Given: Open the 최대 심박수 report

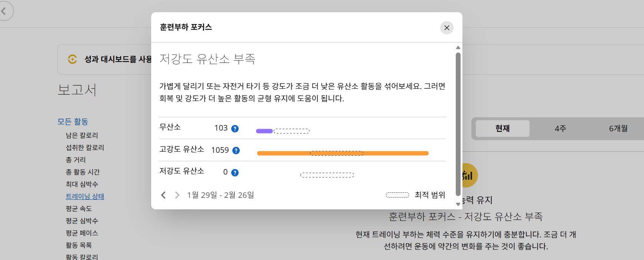Looking at the screenshot, I should (82, 184).
